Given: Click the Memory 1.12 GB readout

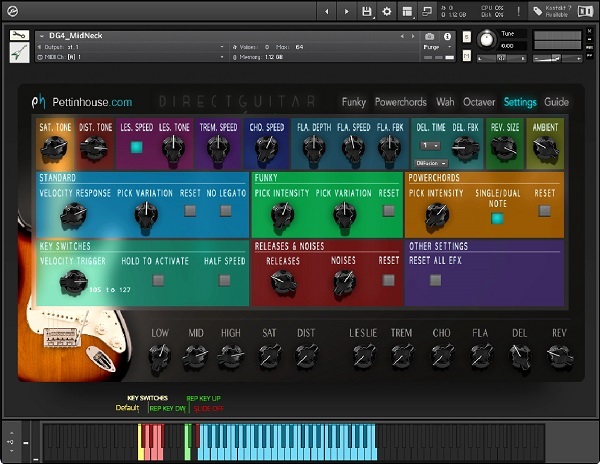Looking at the screenshot, I should point(258,57).
